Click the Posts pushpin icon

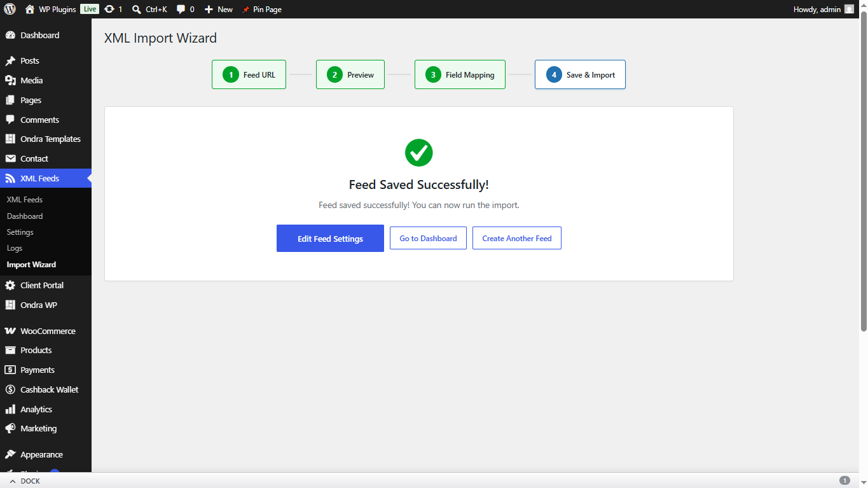10,61
